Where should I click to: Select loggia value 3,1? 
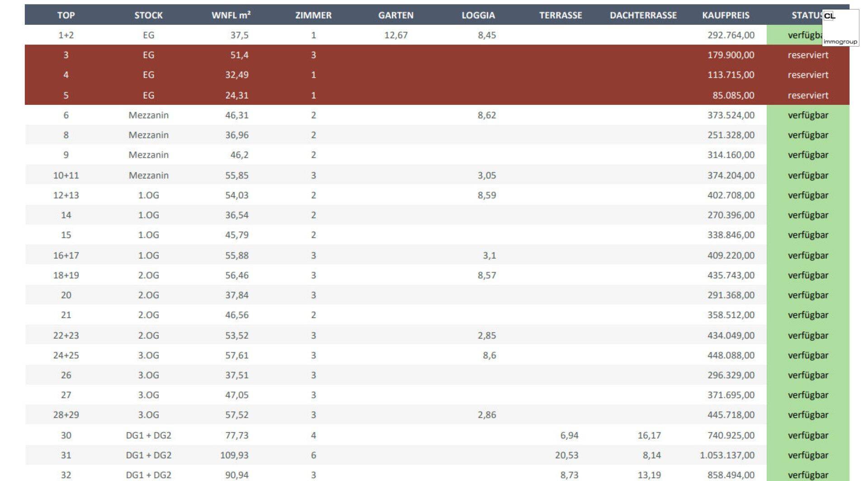(x=489, y=255)
